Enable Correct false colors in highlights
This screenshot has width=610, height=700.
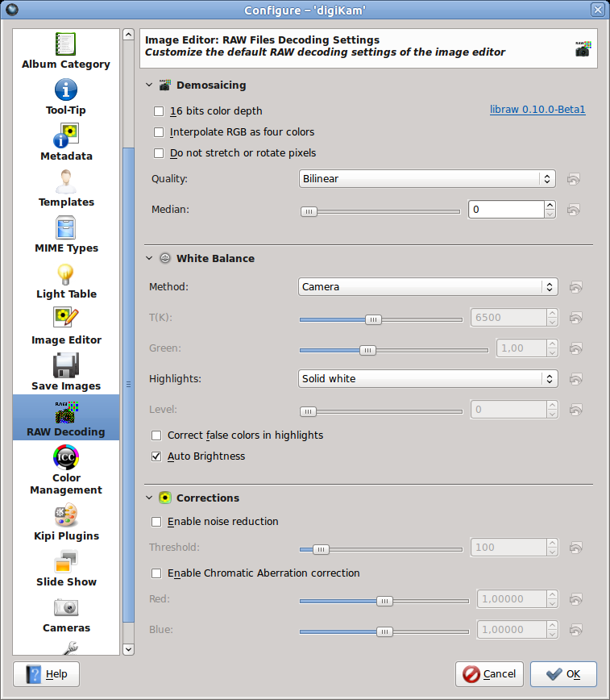pos(156,435)
